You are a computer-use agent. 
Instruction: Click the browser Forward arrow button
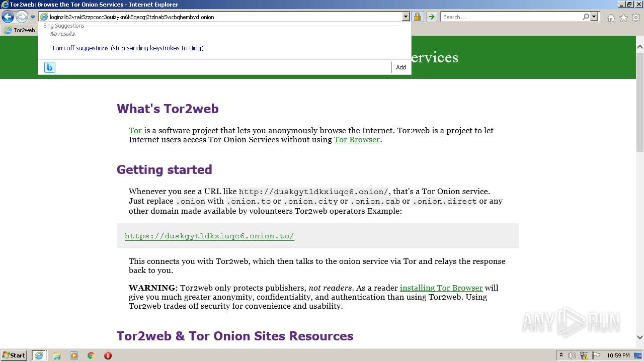pyautogui.click(x=22, y=17)
